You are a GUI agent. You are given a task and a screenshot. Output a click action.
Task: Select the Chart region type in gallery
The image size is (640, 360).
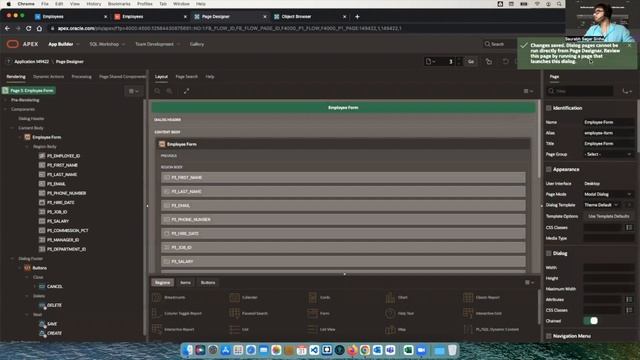[397, 298]
